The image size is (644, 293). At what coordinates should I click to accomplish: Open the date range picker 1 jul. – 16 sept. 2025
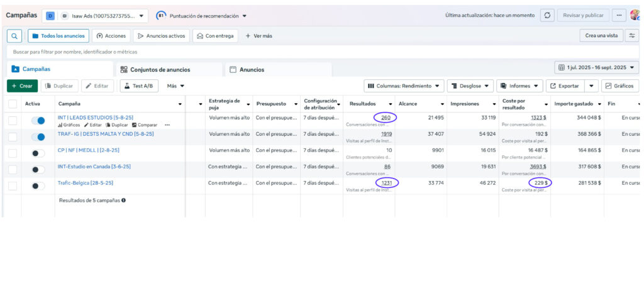pyautogui.click(x=596, y=67)
